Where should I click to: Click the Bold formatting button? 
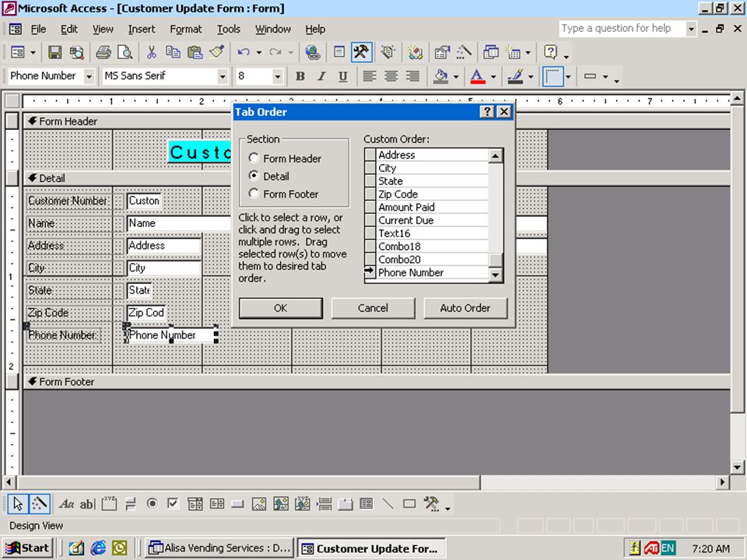tap(300, 76)
